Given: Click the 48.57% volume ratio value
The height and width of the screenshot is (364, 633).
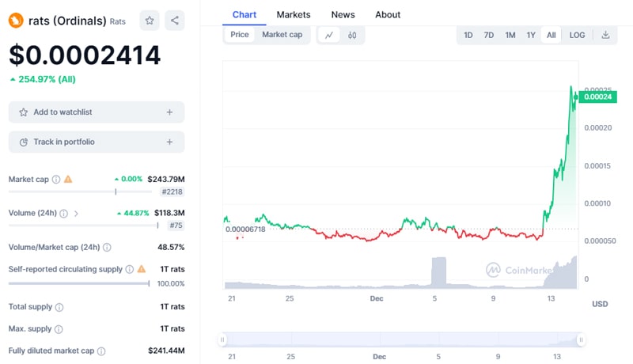Looking at the screenshot, I should coord(171,247).
